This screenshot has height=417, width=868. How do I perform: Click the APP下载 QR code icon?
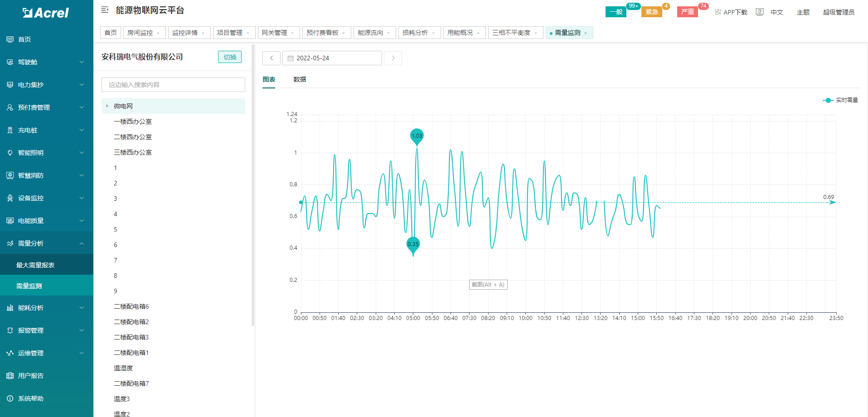tap(718, 12)
